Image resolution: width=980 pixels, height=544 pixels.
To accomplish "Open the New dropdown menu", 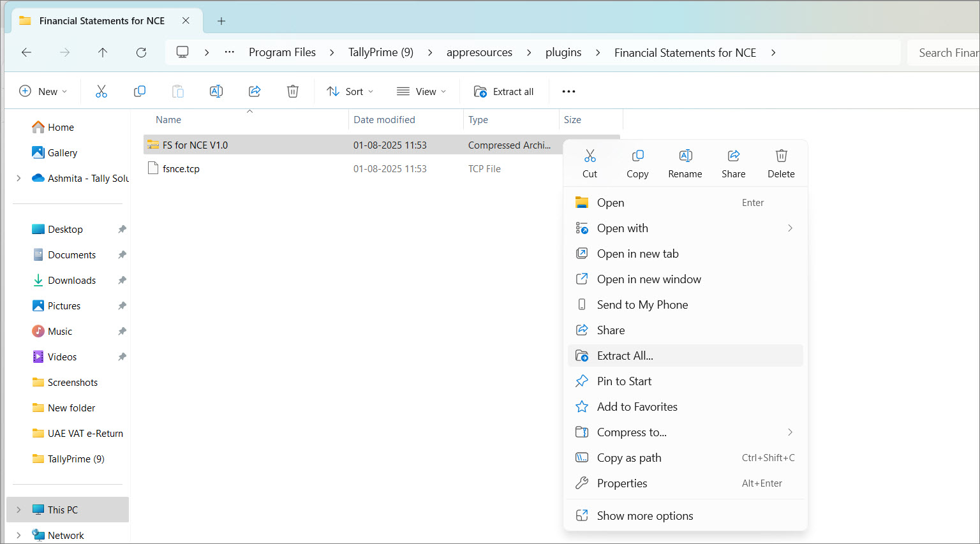I will (x=43, y=91).
